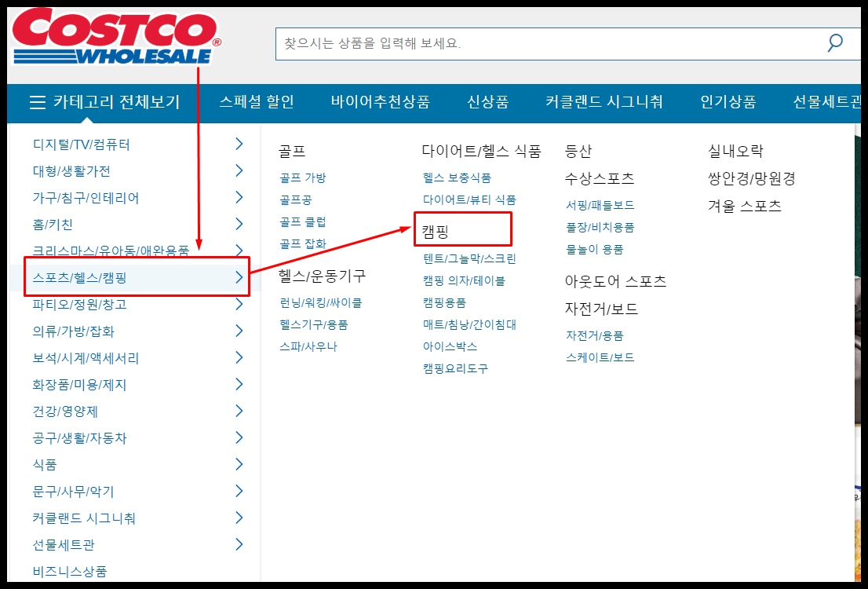Open the 바이어추천상품 tab
The image size is (868, 589).
pos(381,102)
